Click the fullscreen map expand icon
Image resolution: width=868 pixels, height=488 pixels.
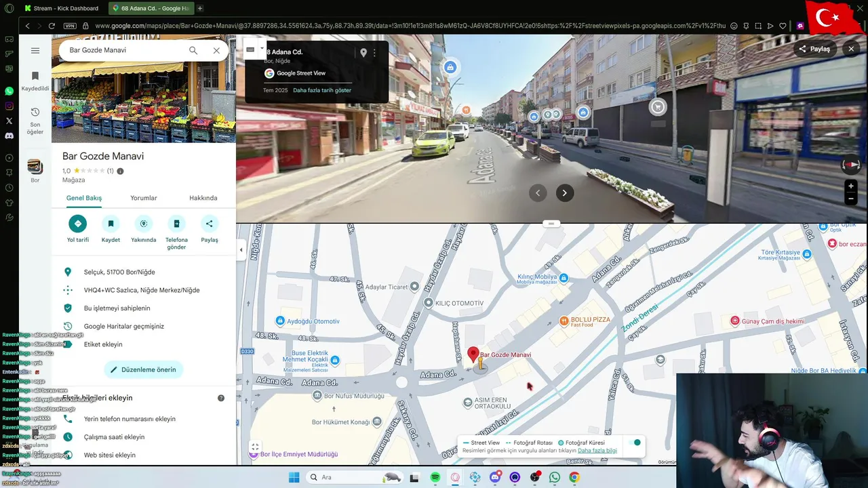pyautogui.click(x=255, y=447)
